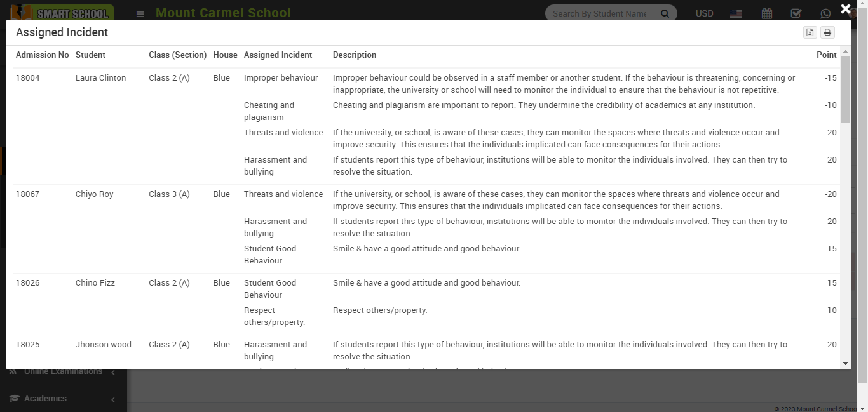Click the Admission No column header

pos(42,55)
